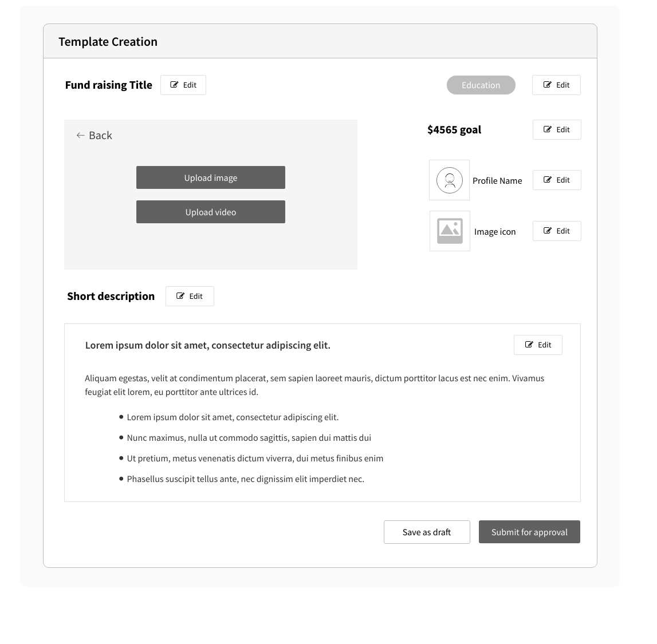Click the Upload image button

point(210,177)
